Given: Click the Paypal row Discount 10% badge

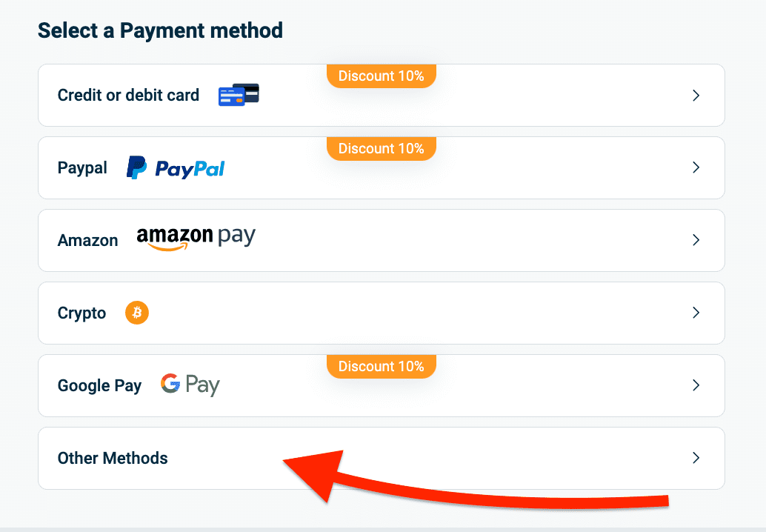Looking at the screenshot, I should 381,148.
